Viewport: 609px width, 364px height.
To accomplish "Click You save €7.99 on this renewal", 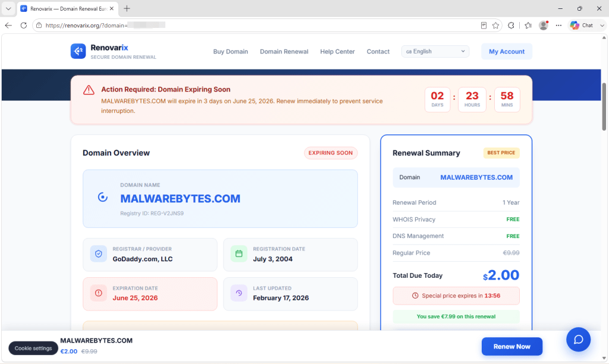I will point(456,316).
